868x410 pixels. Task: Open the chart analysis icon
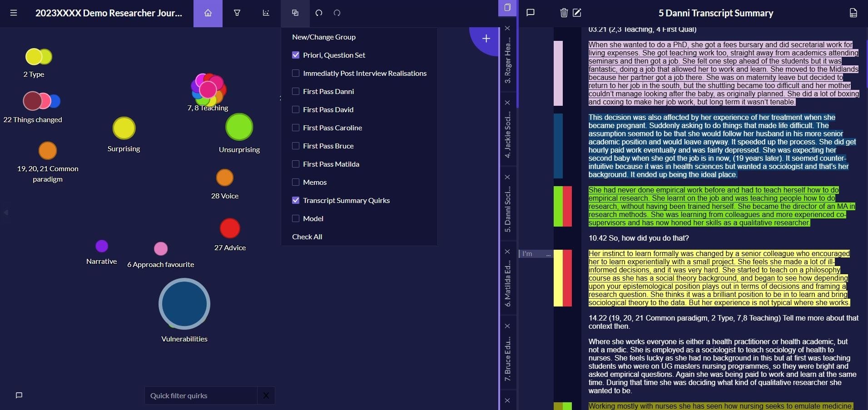click(266, 13)
